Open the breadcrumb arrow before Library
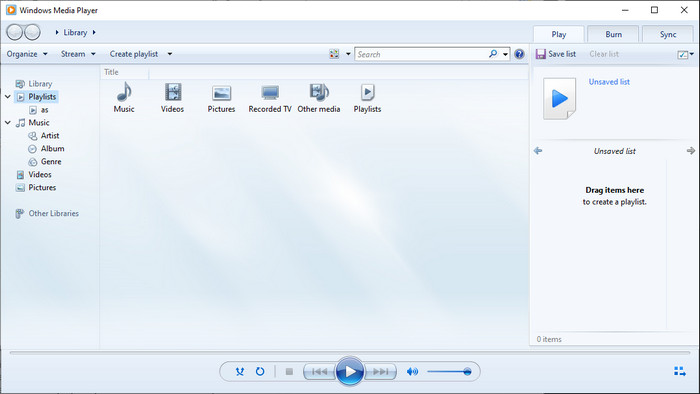 (x=57, y=32)
